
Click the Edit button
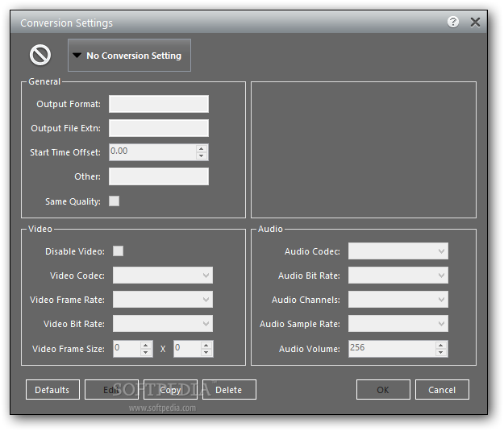click(x=111, y=390)
